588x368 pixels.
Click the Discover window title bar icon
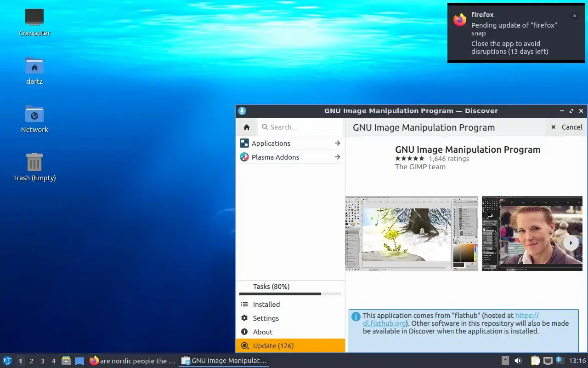click(x=242, y=111)
